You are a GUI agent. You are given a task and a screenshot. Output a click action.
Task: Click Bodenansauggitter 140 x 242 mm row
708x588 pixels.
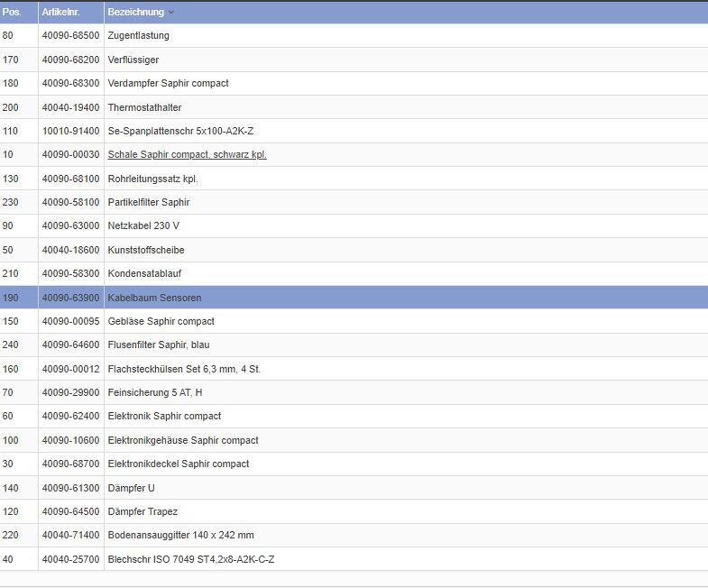tap(180, 535)
